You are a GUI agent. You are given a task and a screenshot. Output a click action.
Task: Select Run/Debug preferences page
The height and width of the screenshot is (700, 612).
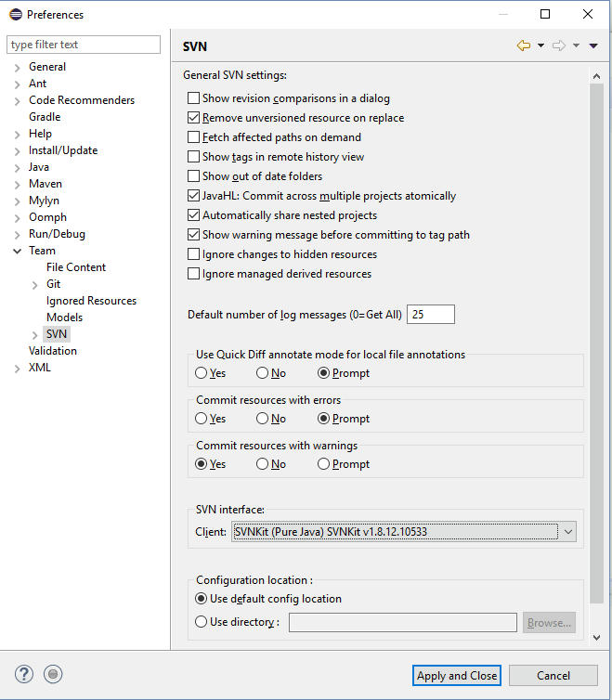pos(57,233)
